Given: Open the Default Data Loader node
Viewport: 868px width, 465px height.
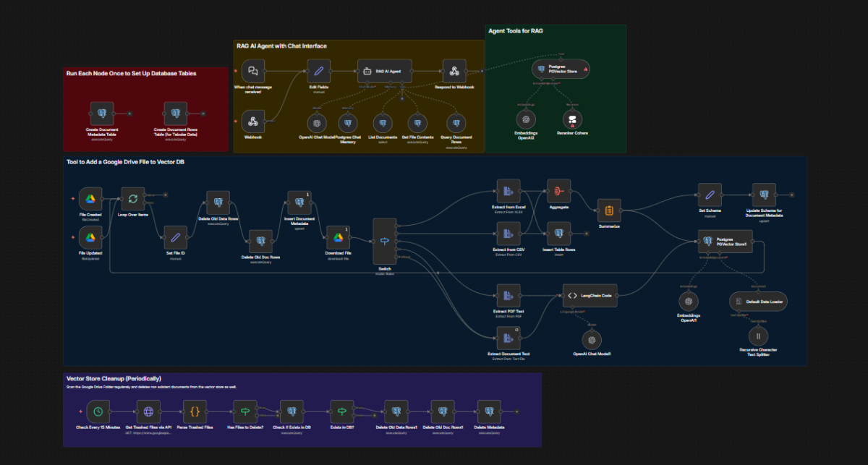Looking at the screenshot, I should [758, 301].
